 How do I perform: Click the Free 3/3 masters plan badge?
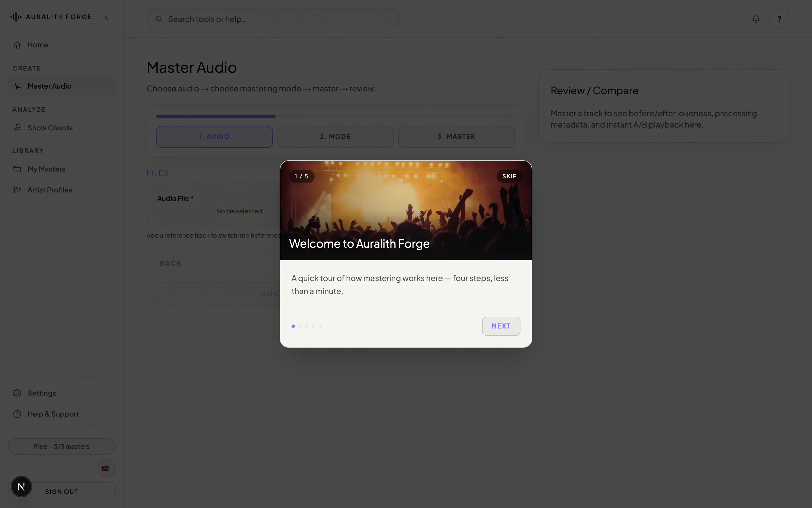[62, 446]
